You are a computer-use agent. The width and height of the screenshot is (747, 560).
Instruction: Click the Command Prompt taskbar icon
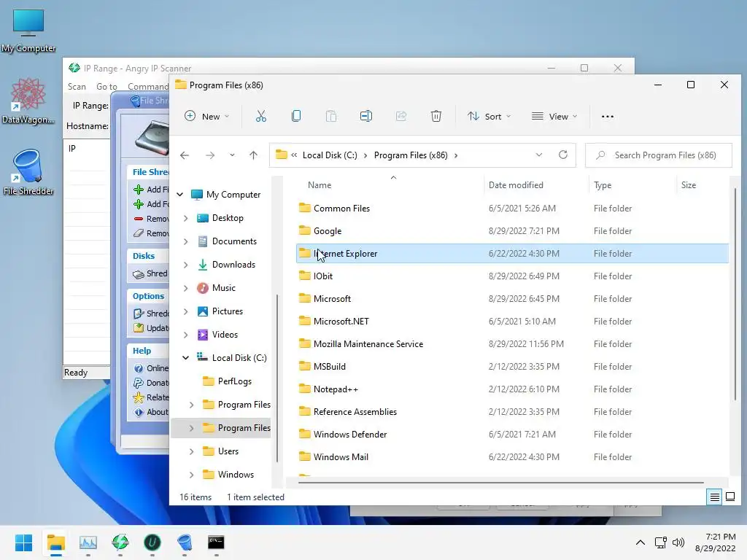(x=216, y=542)
